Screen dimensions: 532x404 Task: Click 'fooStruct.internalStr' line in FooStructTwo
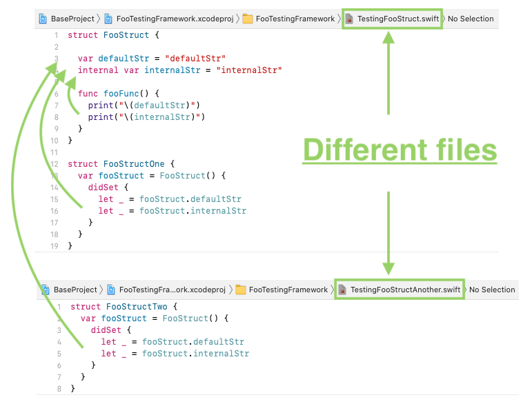(175, 354)
